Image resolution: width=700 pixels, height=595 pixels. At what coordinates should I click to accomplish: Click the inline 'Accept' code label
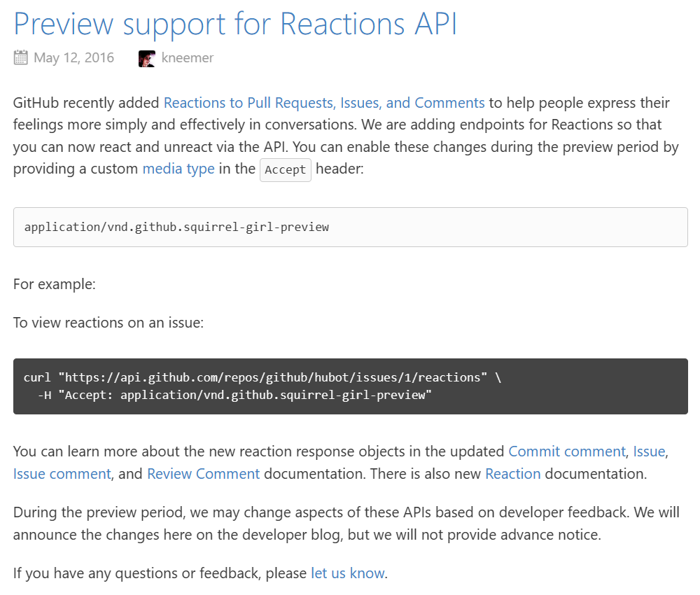286,169
